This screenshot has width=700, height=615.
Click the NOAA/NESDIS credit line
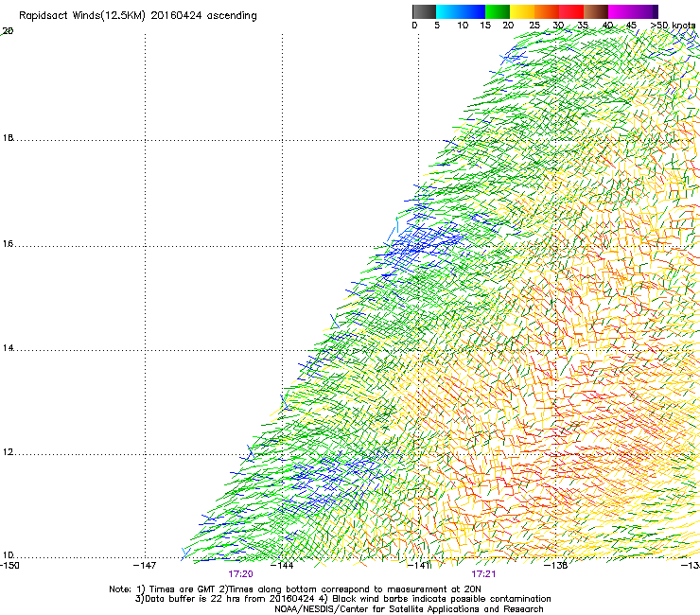tap(409, 609)
